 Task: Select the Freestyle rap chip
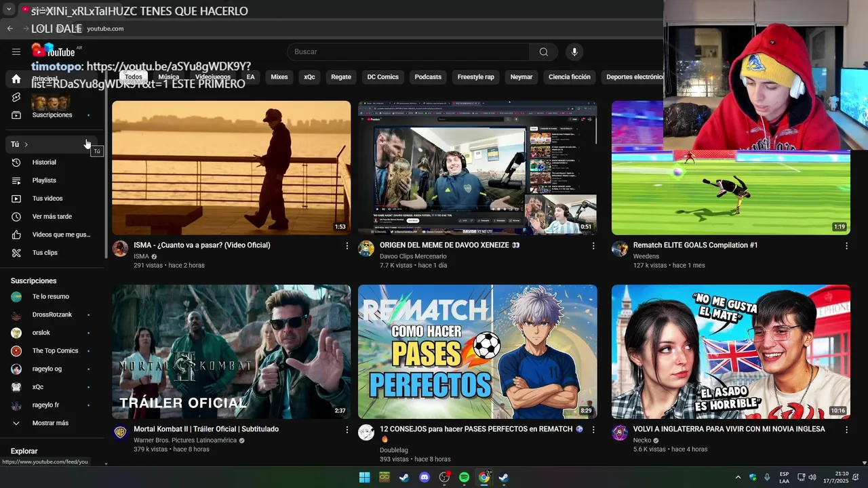tap(476, 77)
